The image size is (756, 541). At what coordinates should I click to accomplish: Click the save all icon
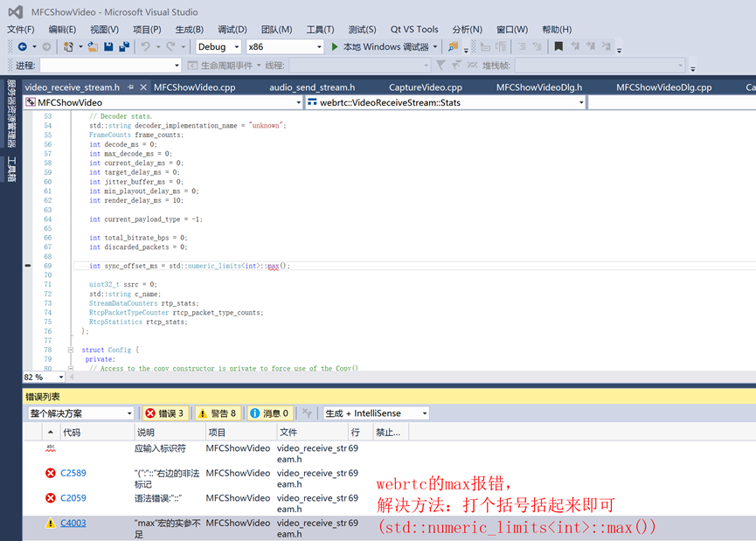pos(124,47)
